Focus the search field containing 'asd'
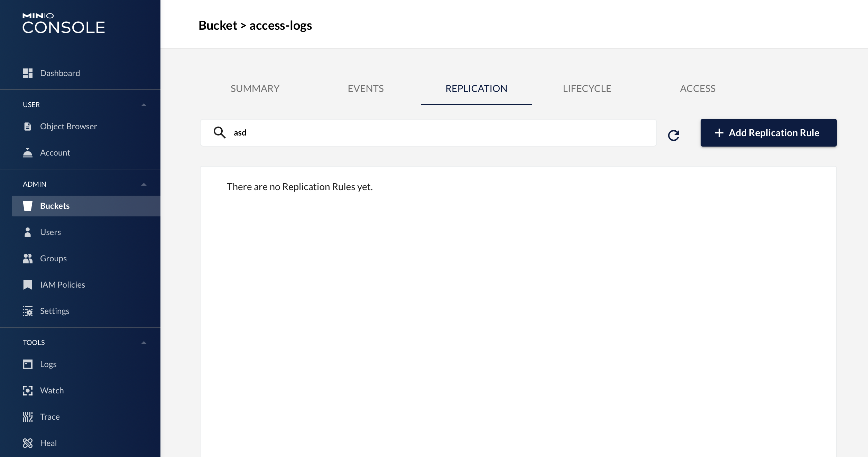 pyautogui.click(x=428, y=133)
